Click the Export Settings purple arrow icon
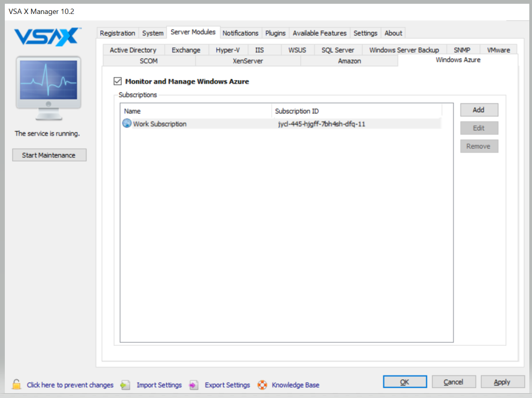532x398 pixels. pyautogui.click(x=193, y=385)
